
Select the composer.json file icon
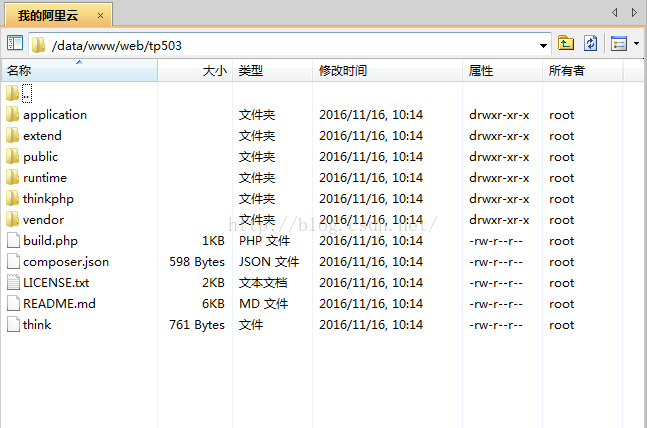coord(13,262)
